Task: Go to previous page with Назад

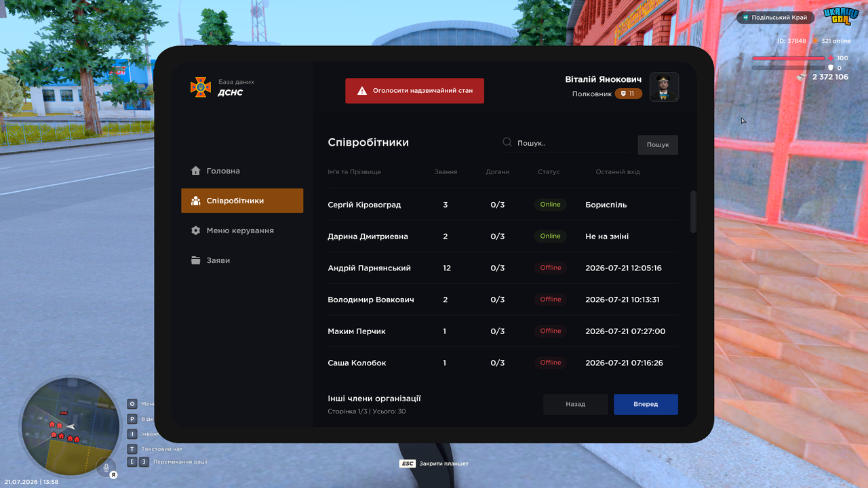Action: click(x=575, y=404)
